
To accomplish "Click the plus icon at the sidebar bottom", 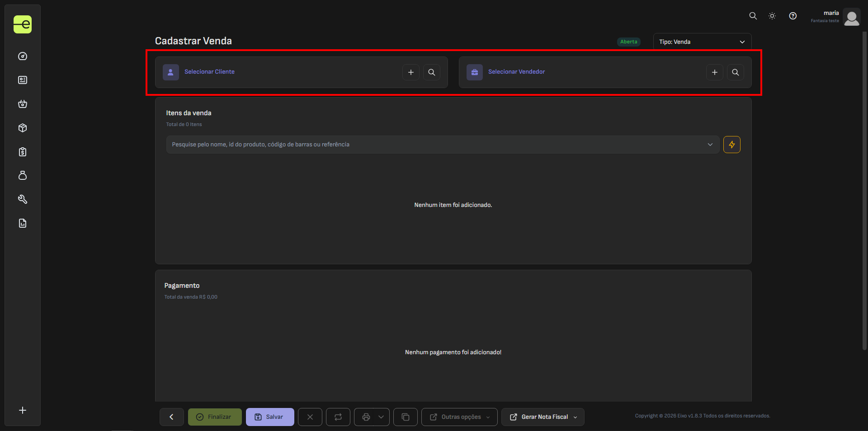I will [x=23, y=410].
